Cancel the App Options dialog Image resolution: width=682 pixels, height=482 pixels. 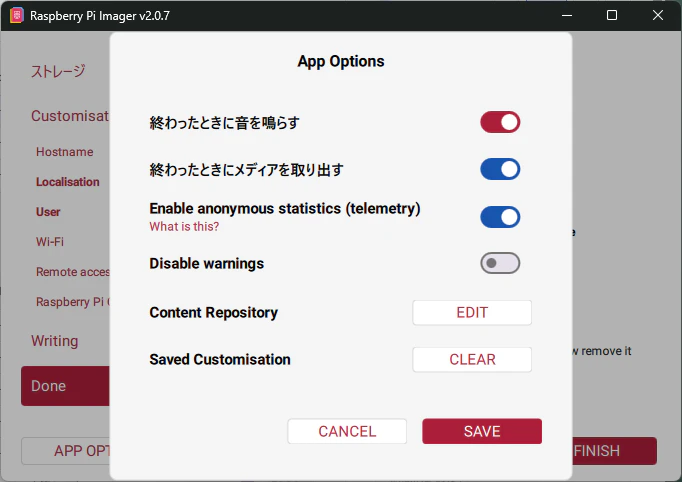click(347, 431)
